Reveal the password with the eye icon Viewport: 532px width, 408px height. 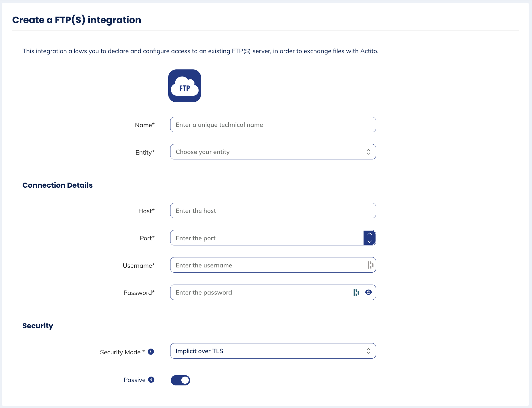click(368, 292)
